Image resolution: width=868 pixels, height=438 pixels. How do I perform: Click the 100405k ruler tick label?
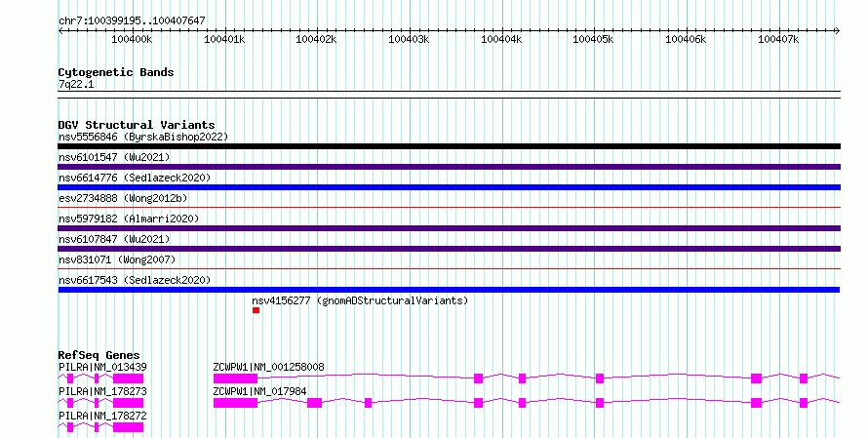(593, 39)
